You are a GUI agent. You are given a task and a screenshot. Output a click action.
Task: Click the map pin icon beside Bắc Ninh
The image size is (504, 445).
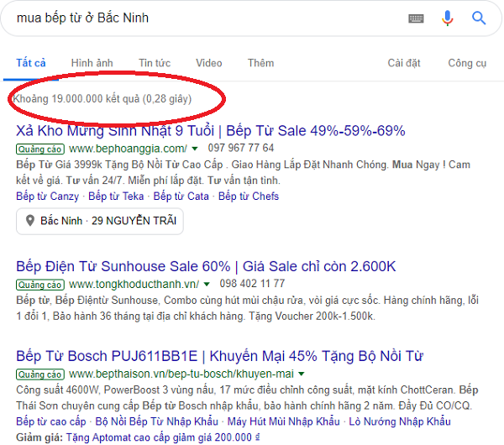click(x=30, y=221)
